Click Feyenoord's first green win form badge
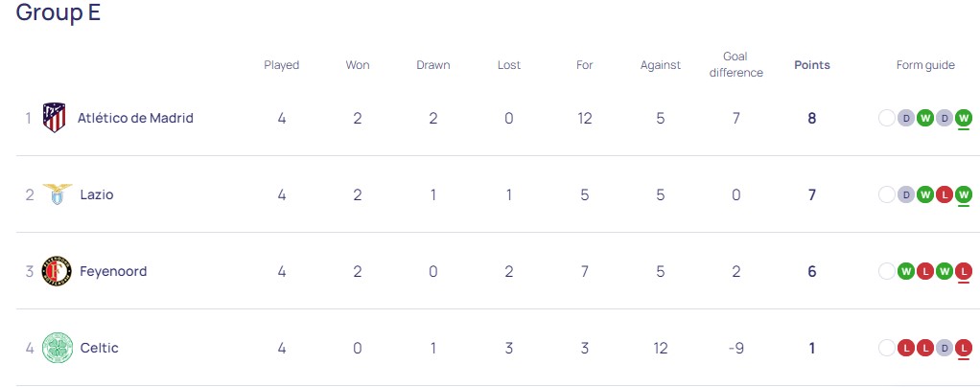 906,271
